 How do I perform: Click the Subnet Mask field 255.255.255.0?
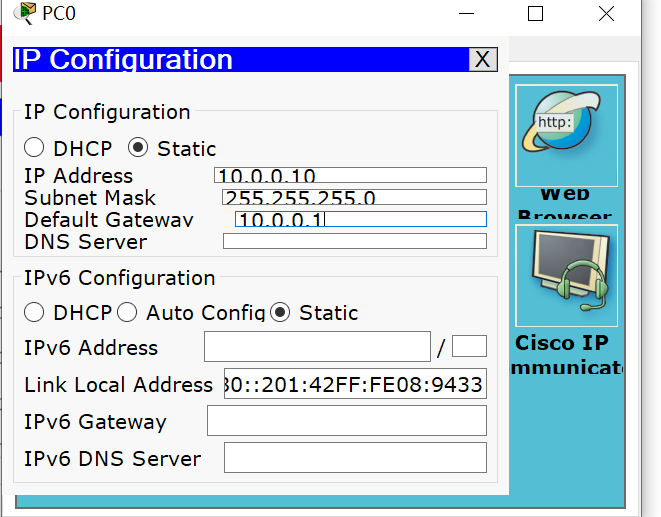[355, 197]
